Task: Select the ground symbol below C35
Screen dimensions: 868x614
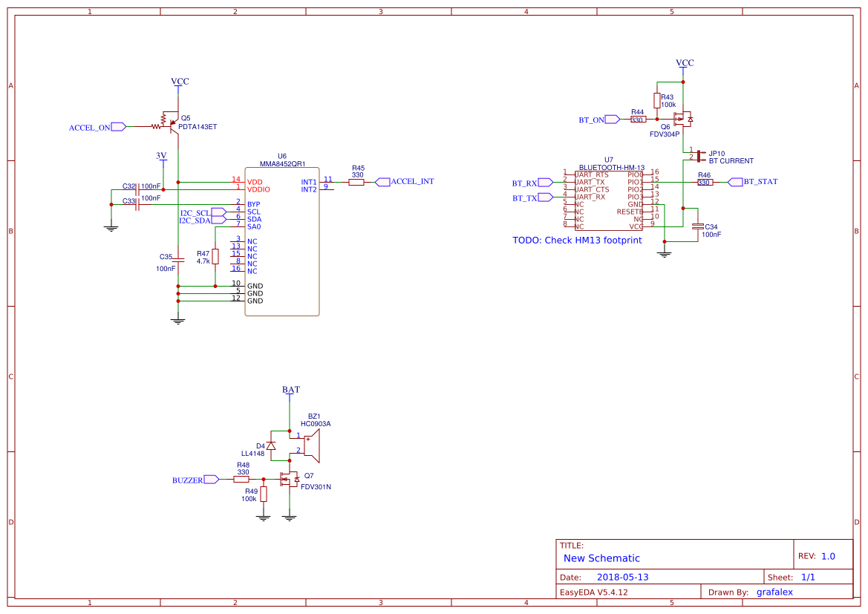Action: pos(178,321)
